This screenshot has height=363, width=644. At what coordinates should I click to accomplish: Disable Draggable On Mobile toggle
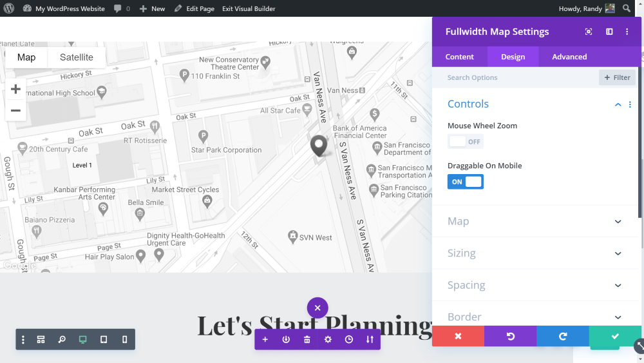tap(466, 182)
